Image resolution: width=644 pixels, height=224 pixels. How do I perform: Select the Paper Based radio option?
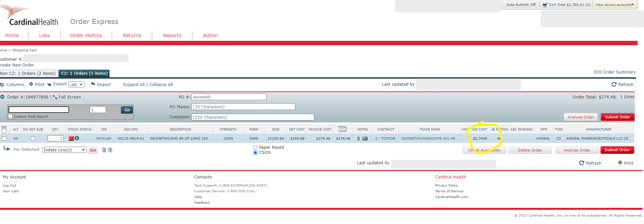[x=255, y=147]
